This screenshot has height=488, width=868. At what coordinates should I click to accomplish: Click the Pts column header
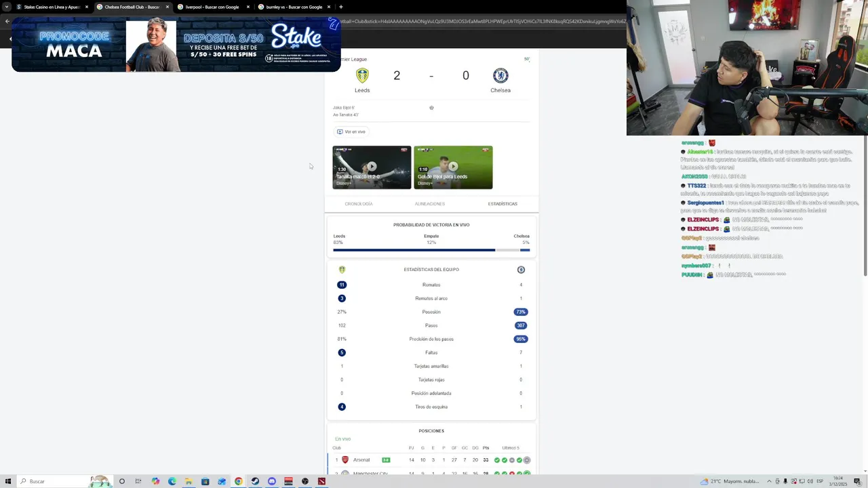[486, 448]
